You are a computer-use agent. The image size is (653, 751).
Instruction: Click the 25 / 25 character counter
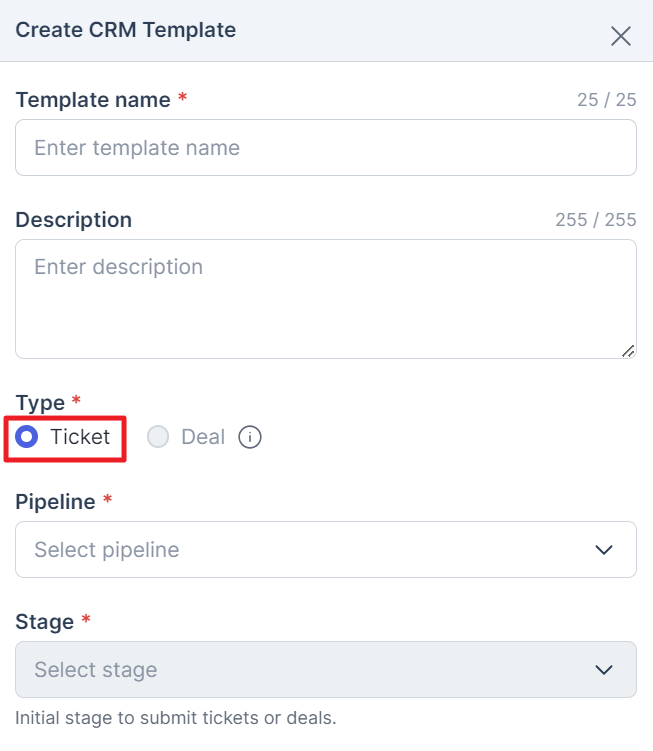coord(607,100)
